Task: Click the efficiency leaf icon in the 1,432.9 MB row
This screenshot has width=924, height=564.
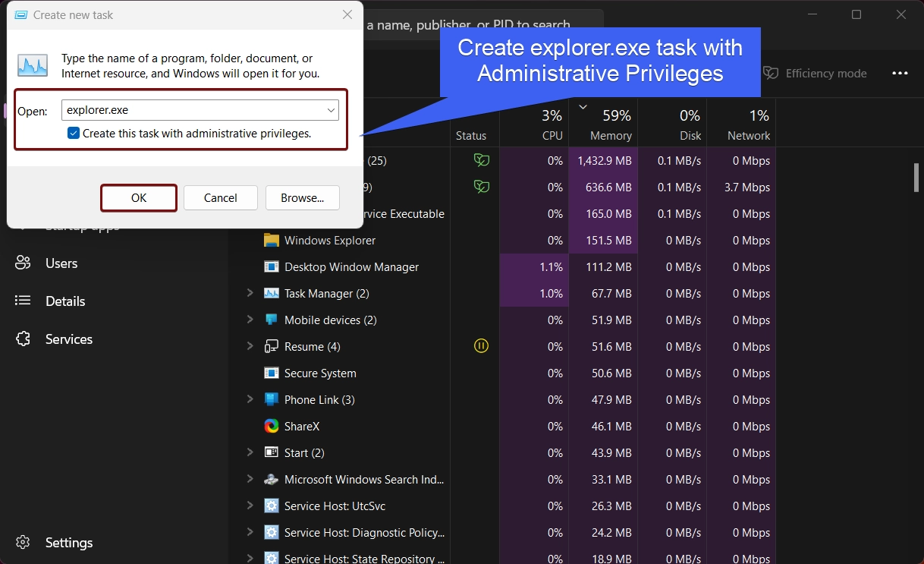Action: point(481,160)
